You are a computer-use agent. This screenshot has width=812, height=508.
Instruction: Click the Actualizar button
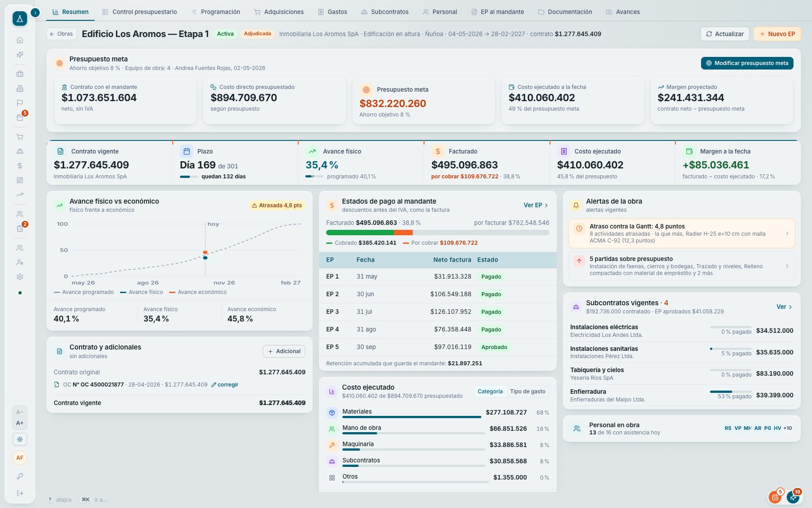[725, 34]
